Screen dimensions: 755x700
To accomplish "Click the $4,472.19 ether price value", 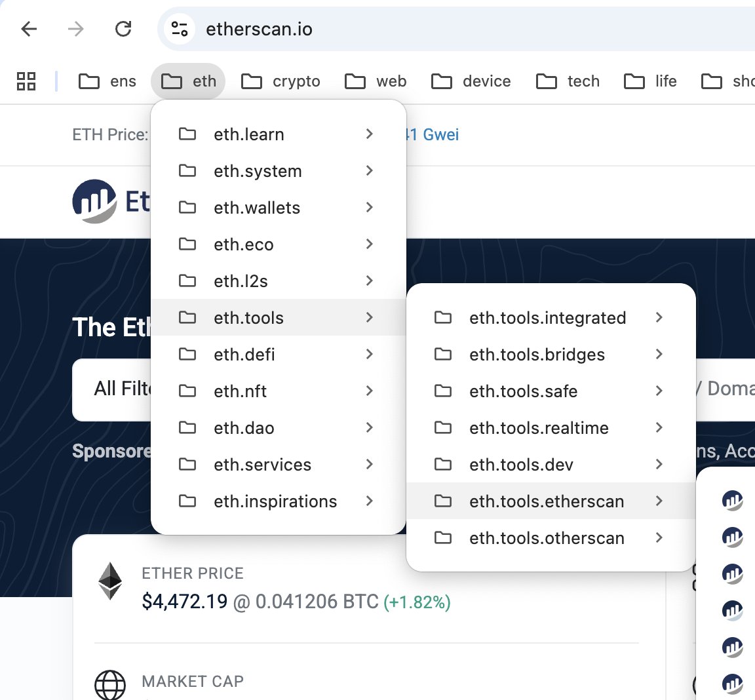I will (x=184, y=601).
